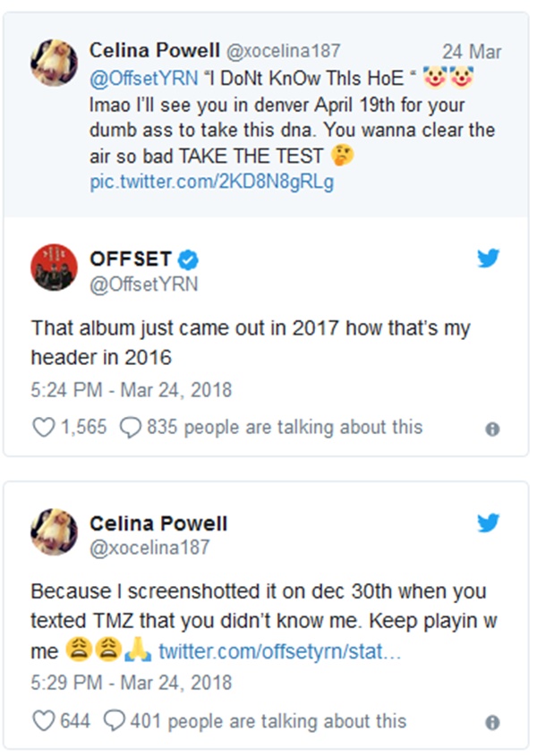Open the info icon on Celina's bottom tweet
The image size is (537, 756).
491,722
